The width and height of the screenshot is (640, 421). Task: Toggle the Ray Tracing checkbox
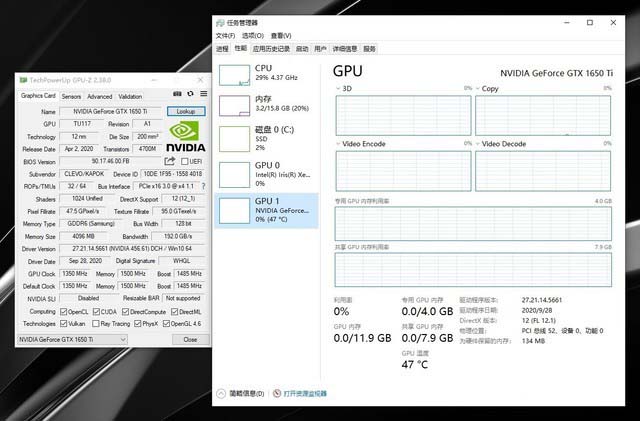97,324
